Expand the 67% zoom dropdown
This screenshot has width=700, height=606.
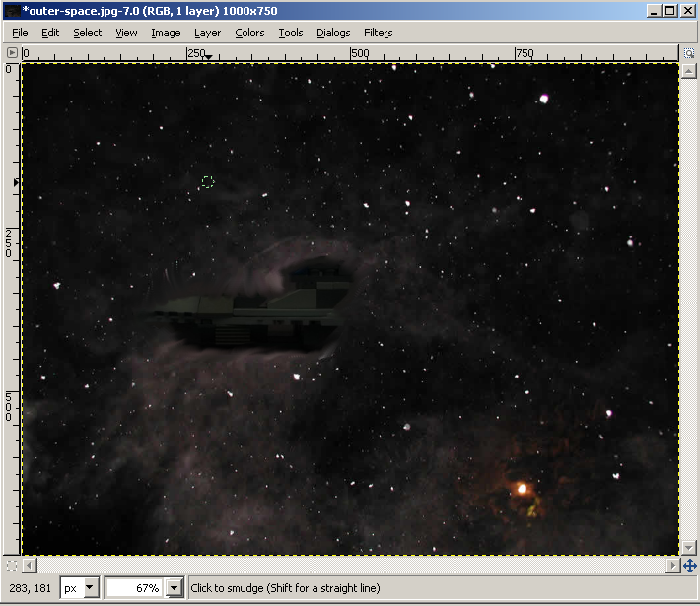[175, 588]
